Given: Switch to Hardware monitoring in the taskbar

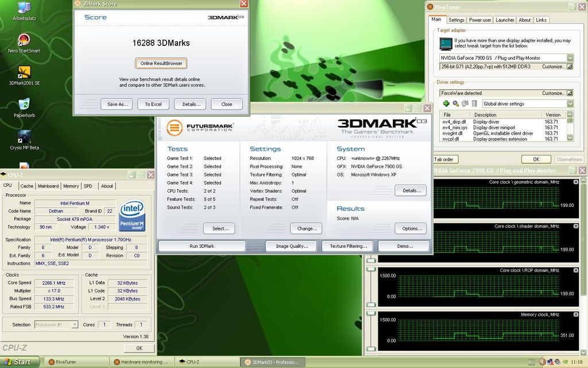Looking at the screenshot, I should tap(141, 362).
